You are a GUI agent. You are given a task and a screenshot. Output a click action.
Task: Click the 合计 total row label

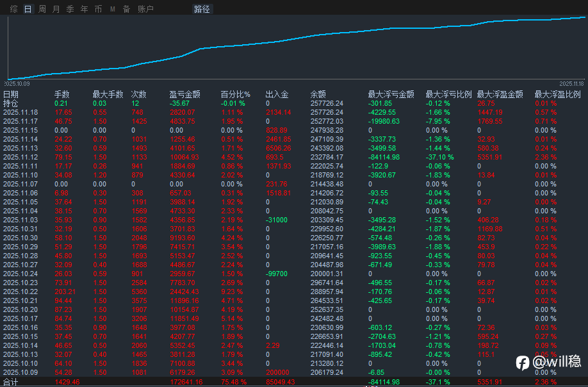coord(10,383)
